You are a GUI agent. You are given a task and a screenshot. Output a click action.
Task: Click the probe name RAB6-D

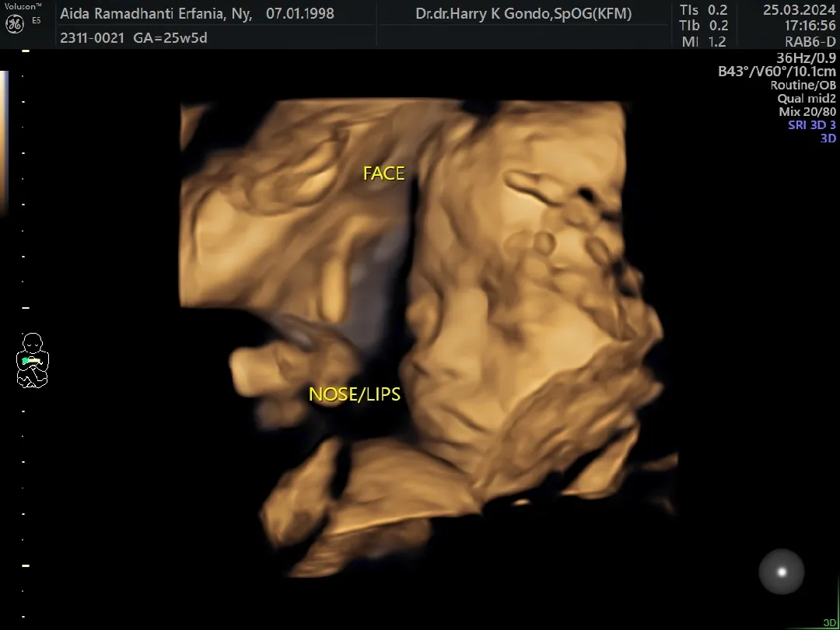pos(810,42)
